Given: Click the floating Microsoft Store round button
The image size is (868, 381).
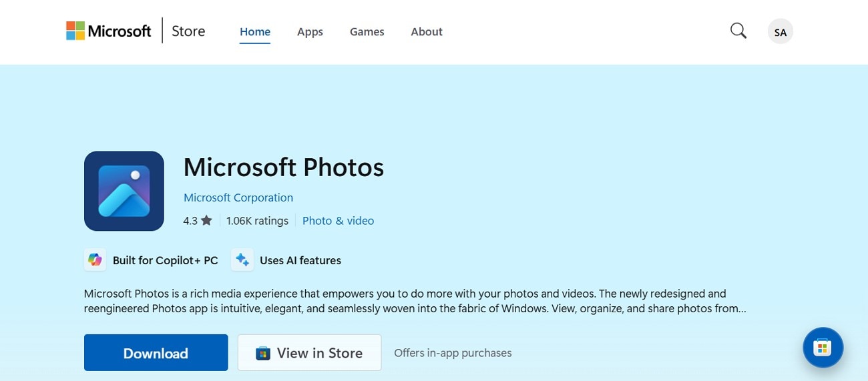Looking at the screenshot, I should pos(823,347).
